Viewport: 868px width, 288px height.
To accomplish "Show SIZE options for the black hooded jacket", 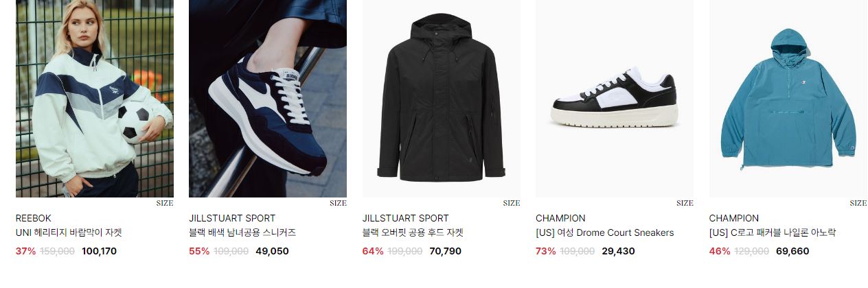I will [512, 203].
